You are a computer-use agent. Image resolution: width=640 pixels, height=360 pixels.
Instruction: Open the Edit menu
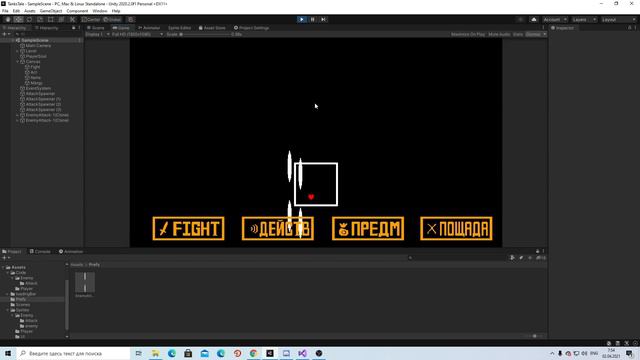(16, 11)
